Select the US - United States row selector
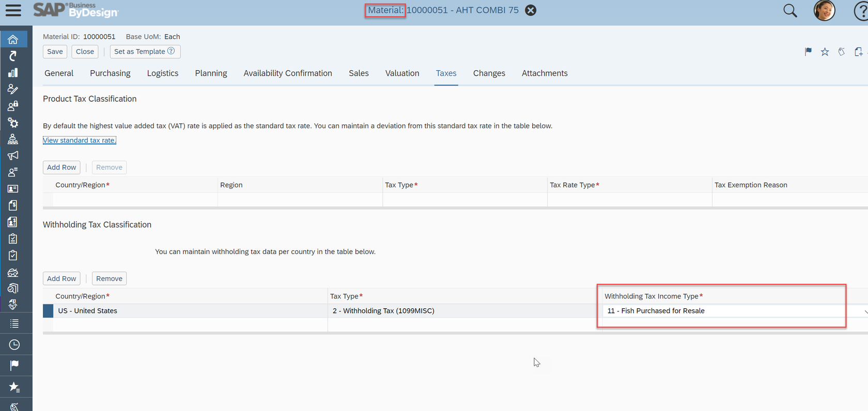The image size is (868, 411). [48, 311]
